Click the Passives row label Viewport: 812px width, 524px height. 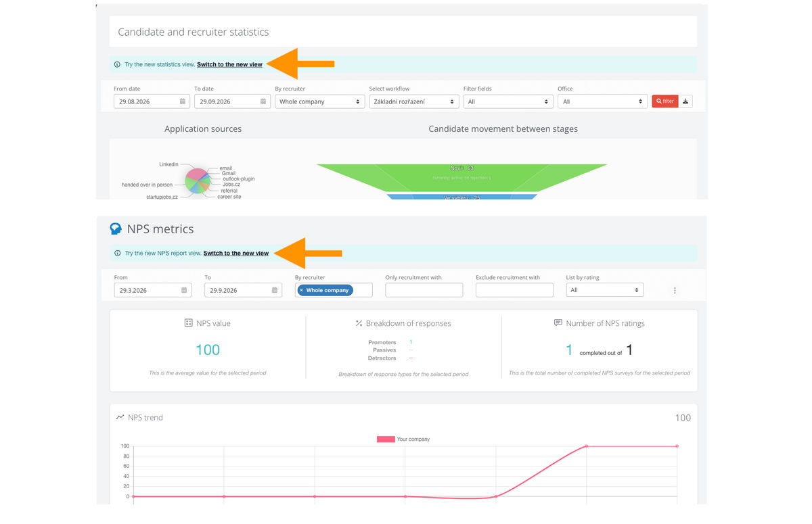[384, 350]
